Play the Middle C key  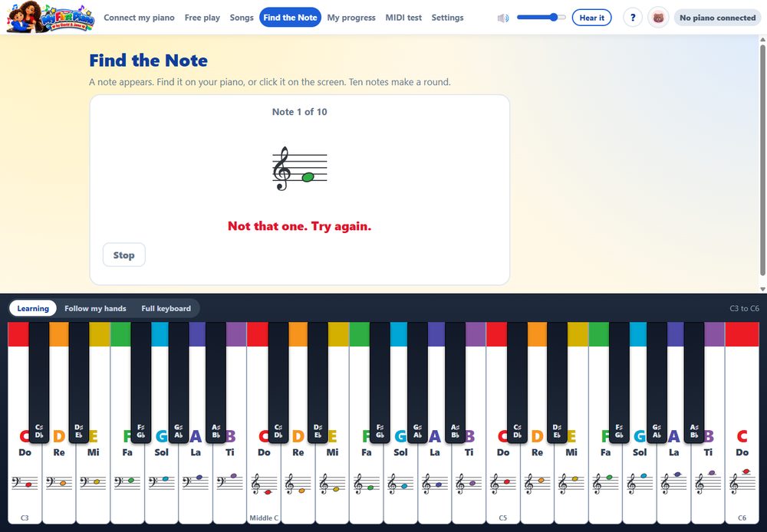[x=264, y=481]
